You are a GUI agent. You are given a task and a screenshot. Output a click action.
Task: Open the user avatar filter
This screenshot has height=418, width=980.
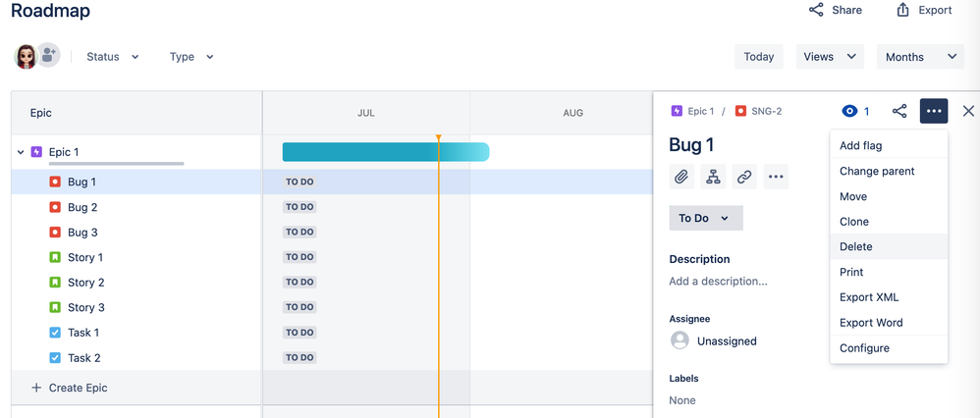point(26,56)
